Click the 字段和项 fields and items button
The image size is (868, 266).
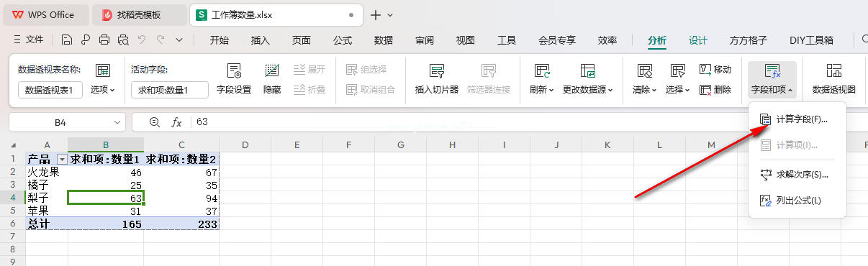pyautogui.click(x=772, y=80)
